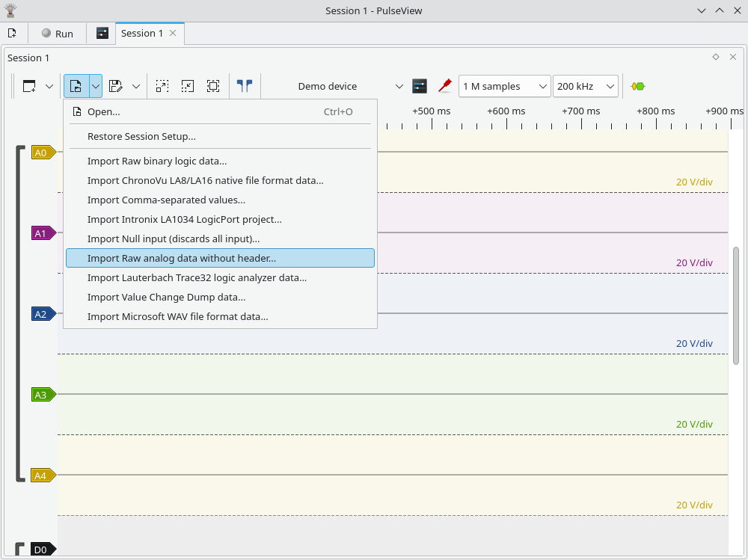Click the A3 channel label
748x560 pixels.
coord(43,395)
